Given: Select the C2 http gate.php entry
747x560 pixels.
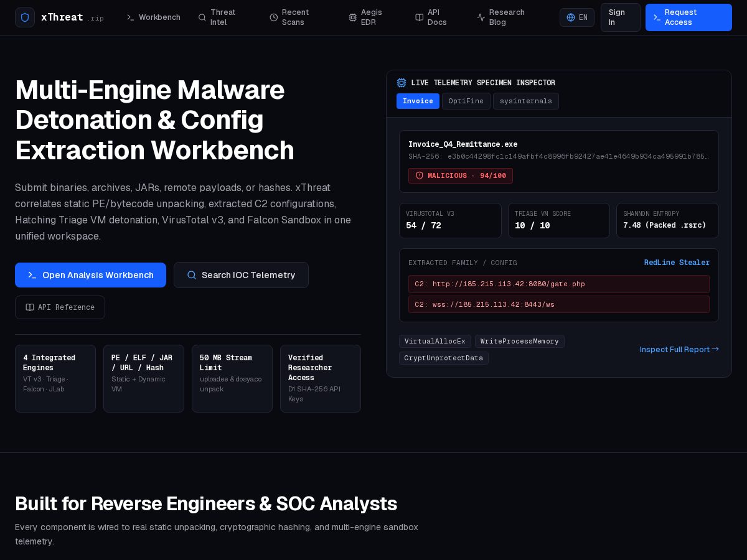Looking at the screenshot, I should [559, 284].
